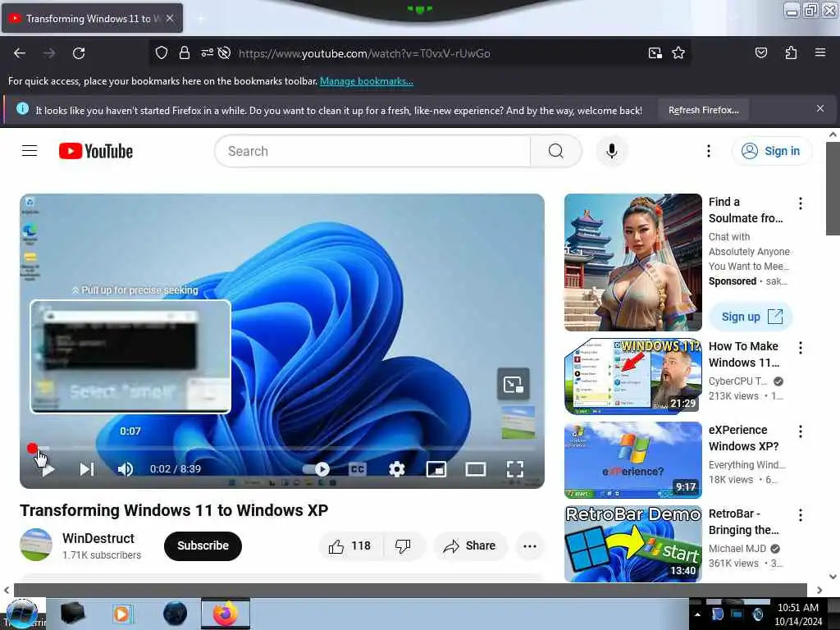Open the Windows Start orb
The width and height of the screenshot is (840, 630).
(x=21, y=614)
